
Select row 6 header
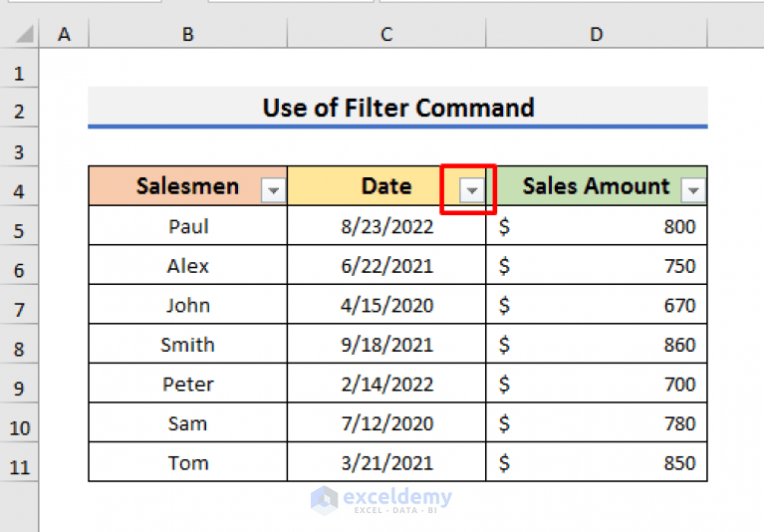[x=19, y=266]
